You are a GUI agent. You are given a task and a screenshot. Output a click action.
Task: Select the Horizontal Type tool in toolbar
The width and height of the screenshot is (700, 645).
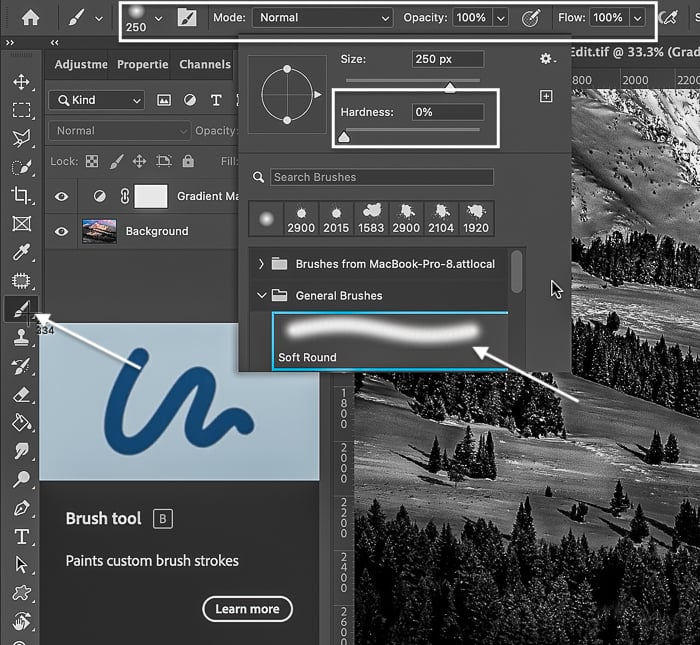coord(21,537)
